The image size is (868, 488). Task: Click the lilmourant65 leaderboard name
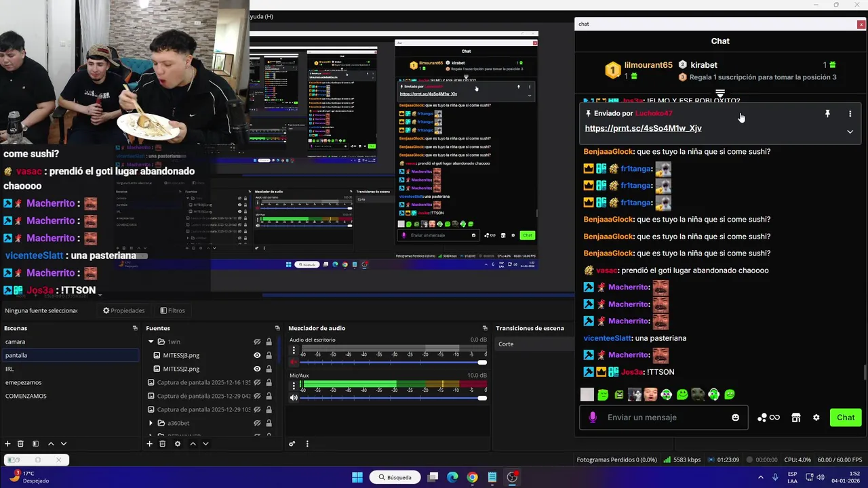coord(648,65)
